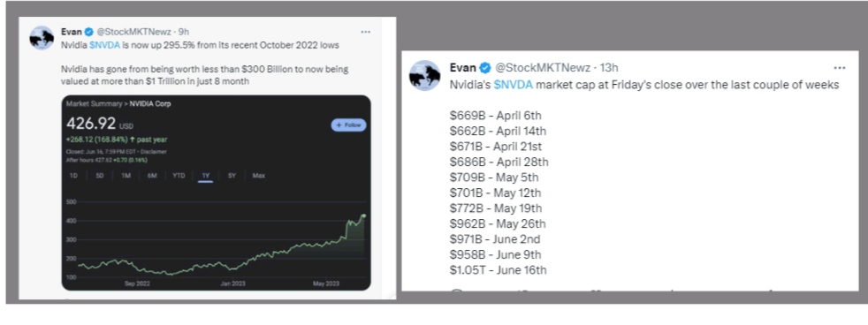The image size is (868, 325).
Task: Switch chart to 6M range
Action: click(x=152, y=176)
